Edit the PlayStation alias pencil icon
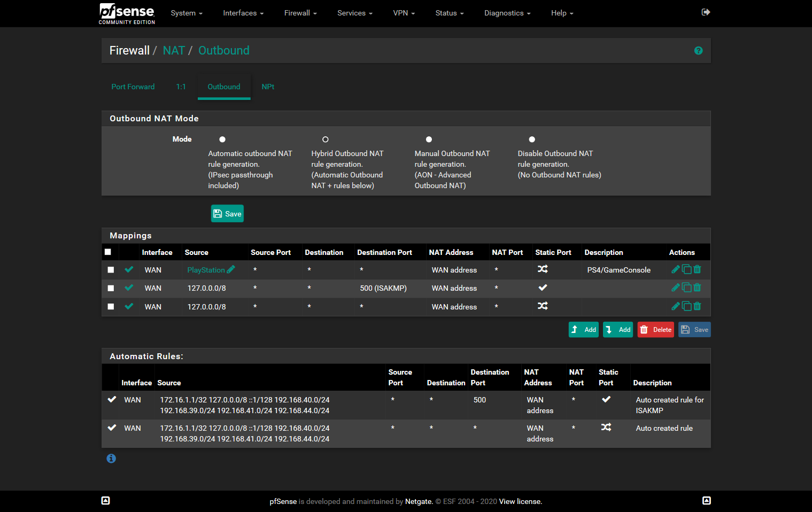 point(231,269)
